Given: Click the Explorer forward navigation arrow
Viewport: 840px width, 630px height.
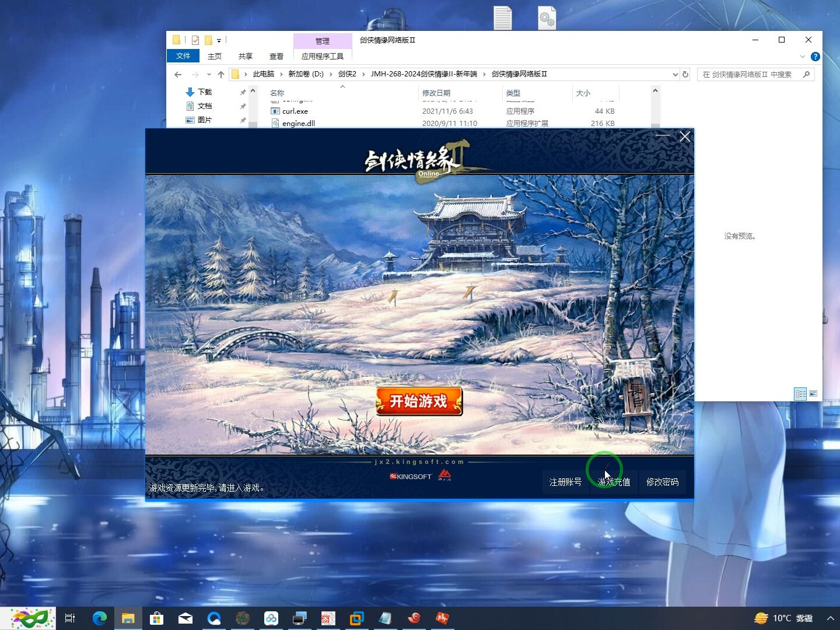Looking at the screenshot, I should coord(195,74).
